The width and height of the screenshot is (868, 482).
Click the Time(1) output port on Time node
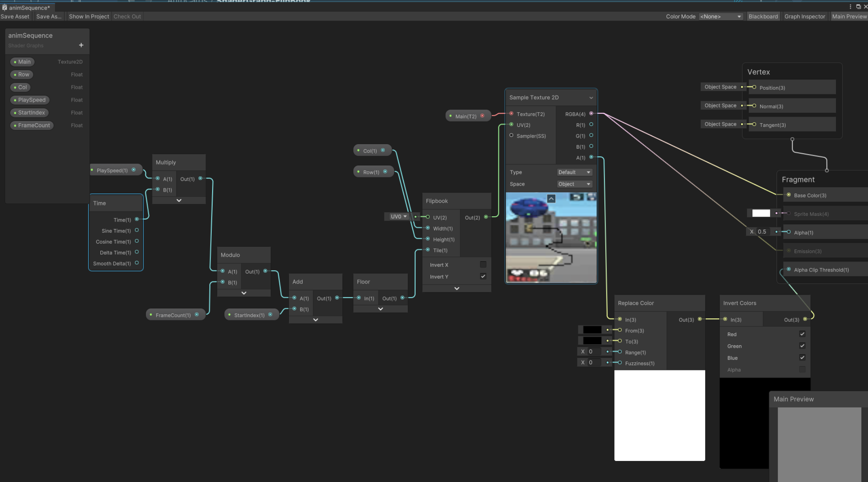click(x=137, y=220)
